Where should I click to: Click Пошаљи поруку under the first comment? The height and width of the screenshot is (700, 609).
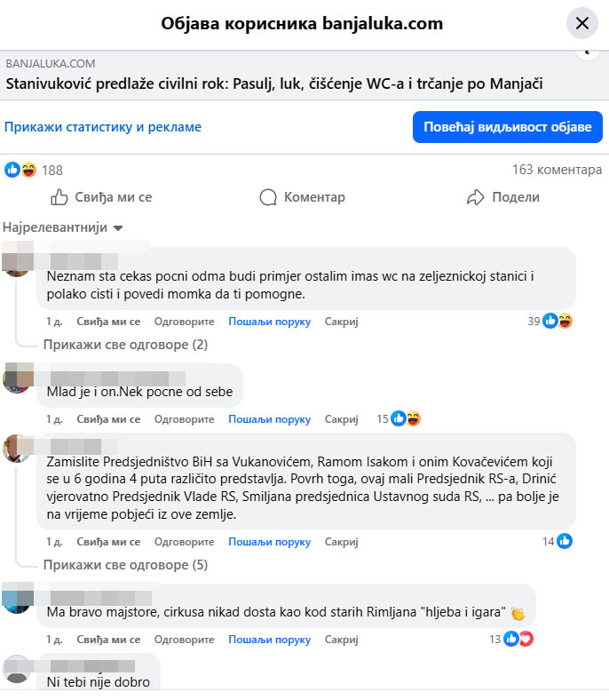pyautogui.click(x=270, y=322)
